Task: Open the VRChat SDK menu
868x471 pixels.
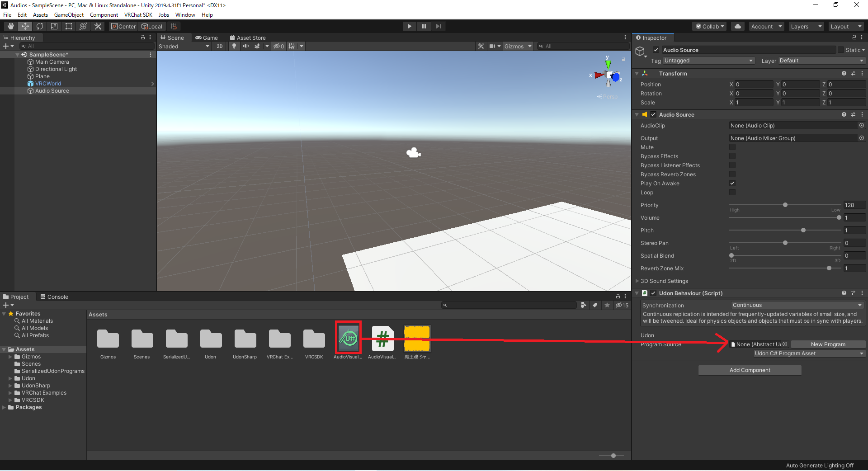Action: pyautogui.click(x=138, y=15)
